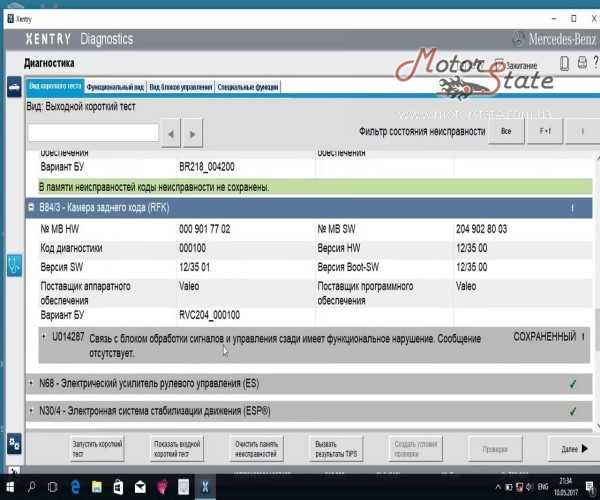Select the stethoscope diagnosis icon in sidebar
Viewport: 600px width, 500px height.
(14, 265)
